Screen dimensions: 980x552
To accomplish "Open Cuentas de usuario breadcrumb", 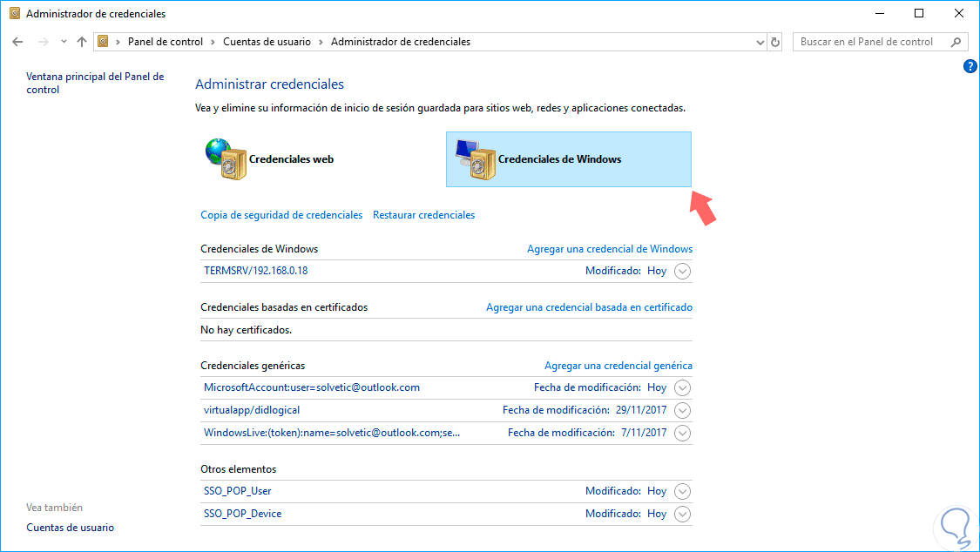I will [267, 42].
